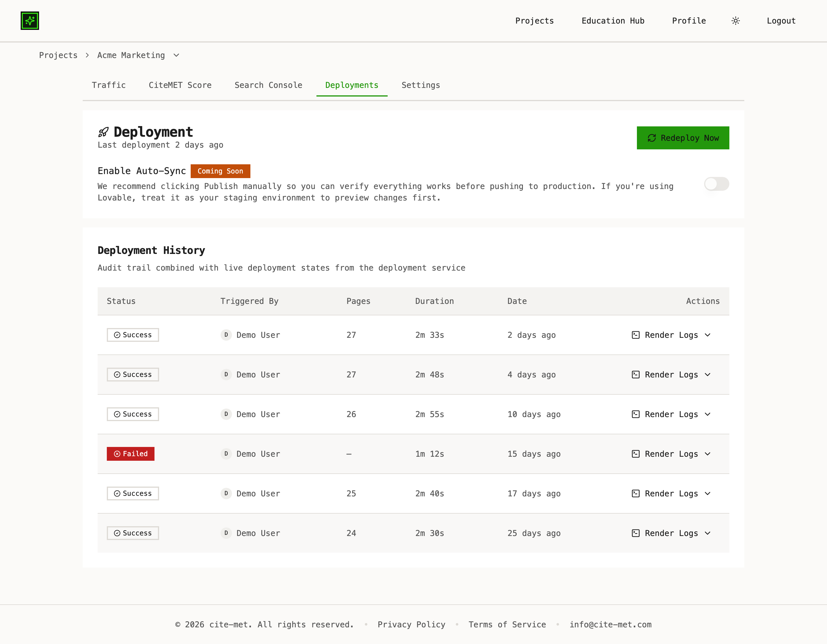
Task: Click Last deployment 2 days ago text
Action: (161, 145)
